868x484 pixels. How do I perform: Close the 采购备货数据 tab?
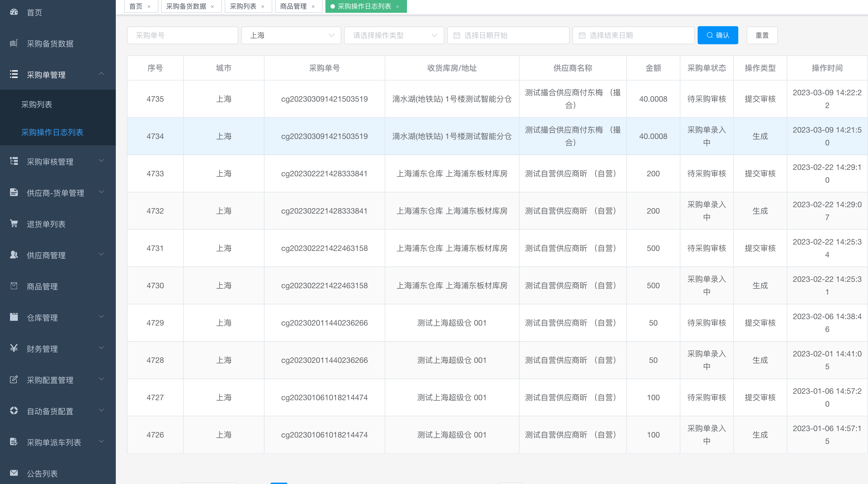tap(212, 6)
